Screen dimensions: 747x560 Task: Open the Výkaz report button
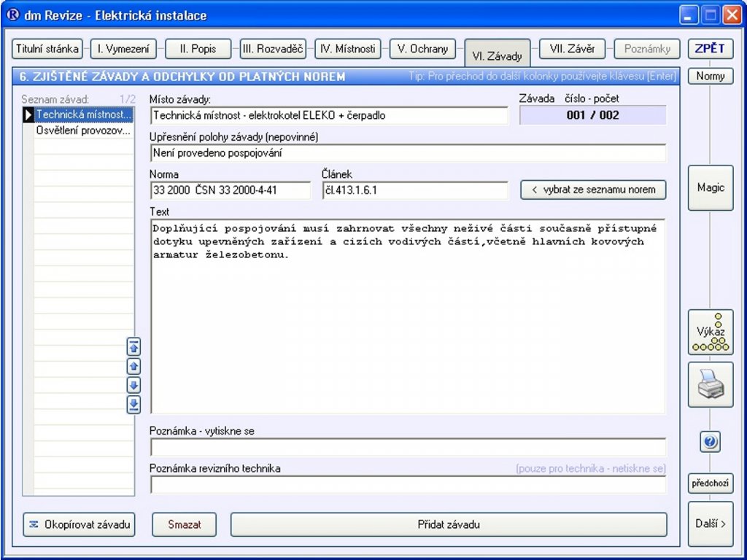pos(710,332)
